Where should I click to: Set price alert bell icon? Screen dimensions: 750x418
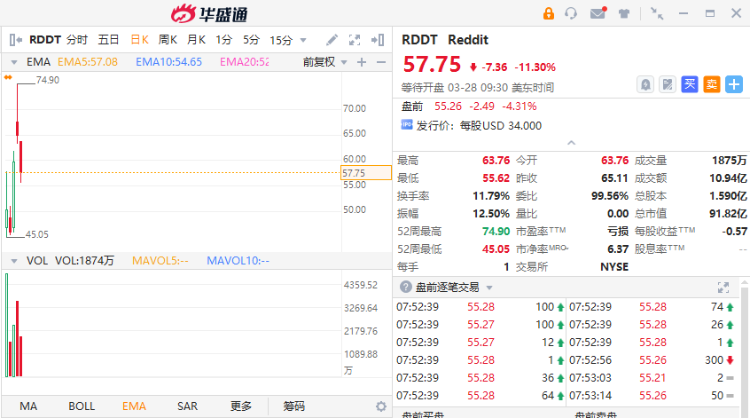645,85
